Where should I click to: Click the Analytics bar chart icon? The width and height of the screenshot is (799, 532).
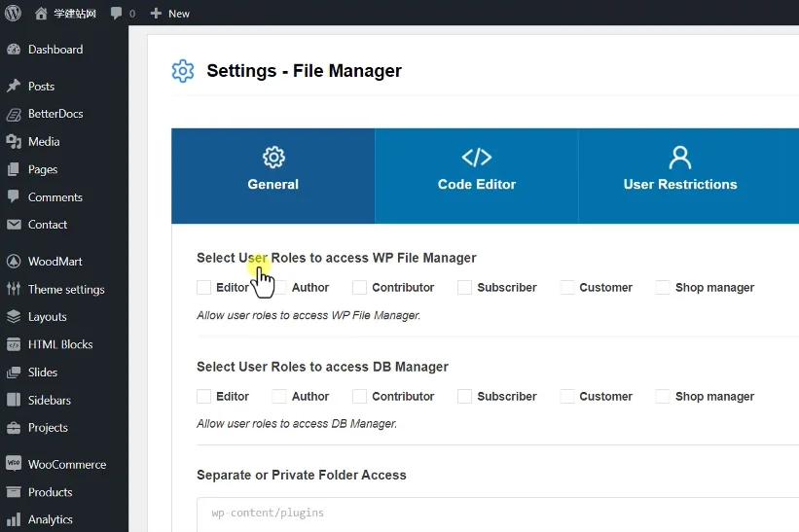[x=14, y=519]
